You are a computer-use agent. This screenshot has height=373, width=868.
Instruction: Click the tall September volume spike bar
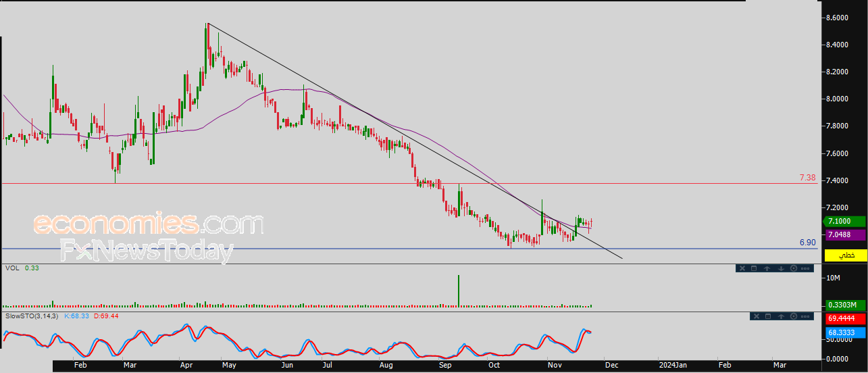(x=459, y=291)
